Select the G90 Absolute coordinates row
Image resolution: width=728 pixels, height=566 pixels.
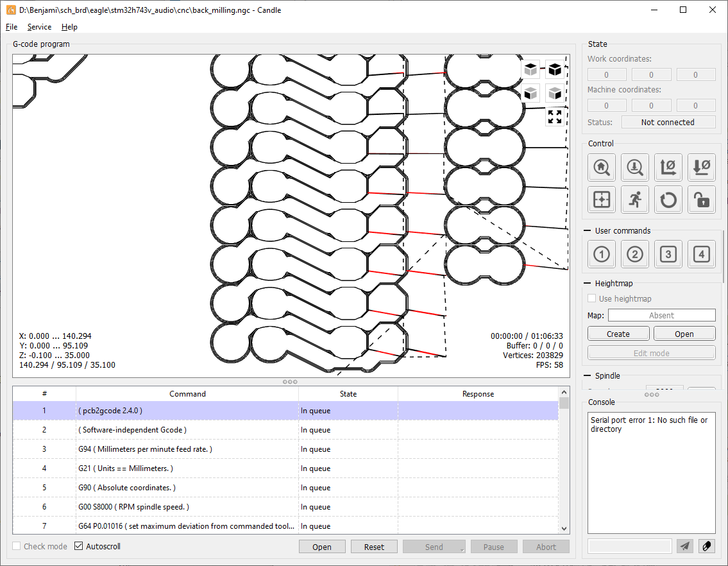[285, 488]
